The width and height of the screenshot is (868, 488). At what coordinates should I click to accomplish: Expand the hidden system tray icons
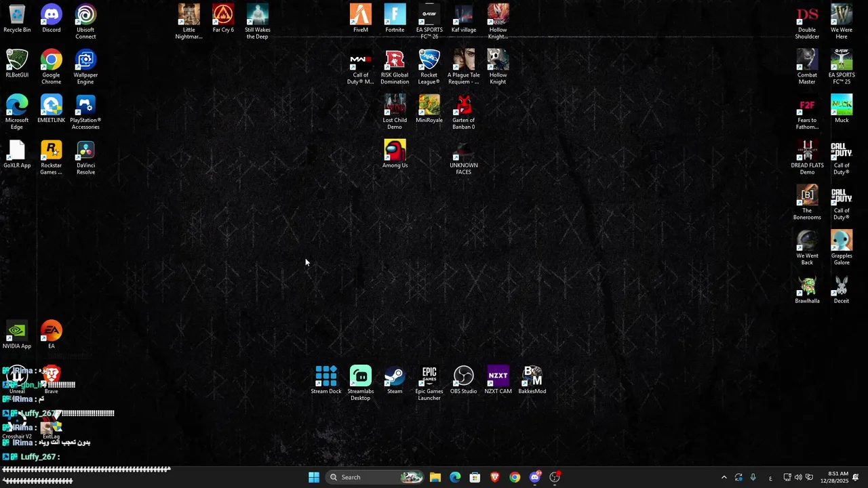[x=724, y=477]
